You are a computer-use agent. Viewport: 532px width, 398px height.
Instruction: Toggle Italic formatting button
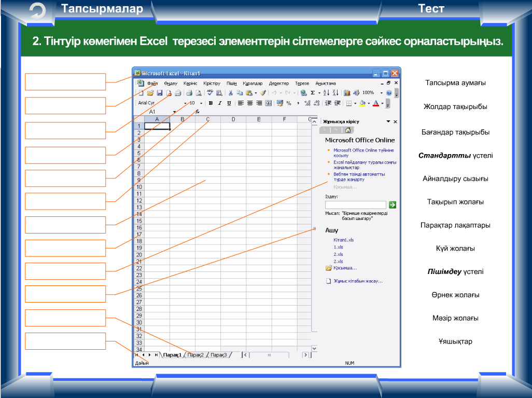(220, 103)
